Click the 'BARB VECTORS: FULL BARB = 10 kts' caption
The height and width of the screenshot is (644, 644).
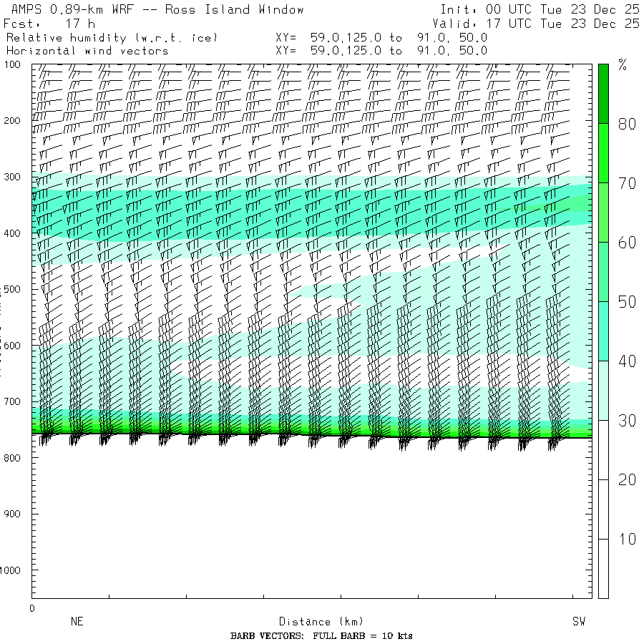[x=321, y=636]
